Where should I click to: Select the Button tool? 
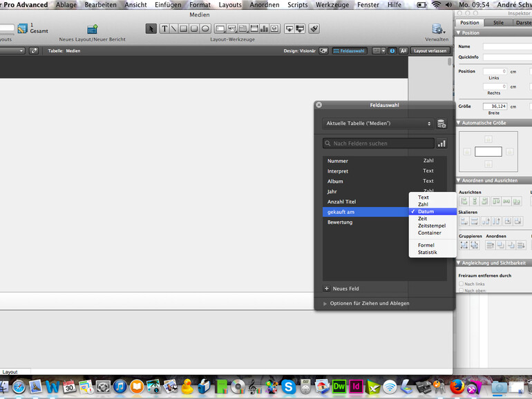[x=232, y=29]
